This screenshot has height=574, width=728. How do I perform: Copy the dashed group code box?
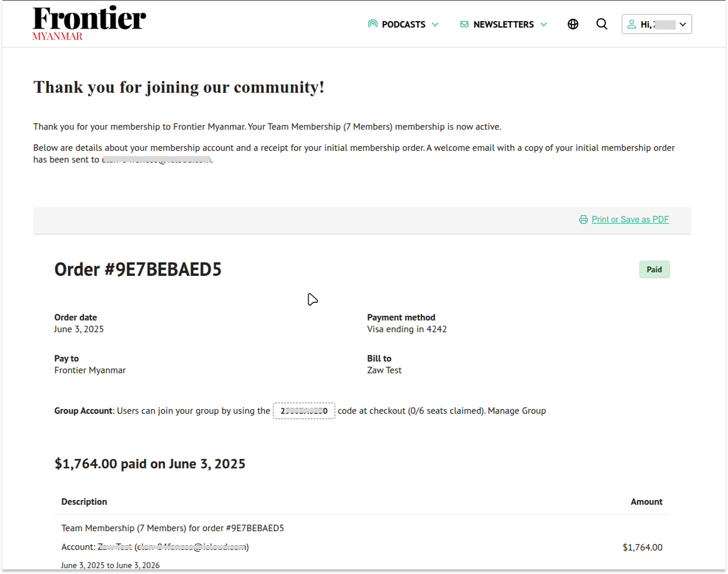304,411
